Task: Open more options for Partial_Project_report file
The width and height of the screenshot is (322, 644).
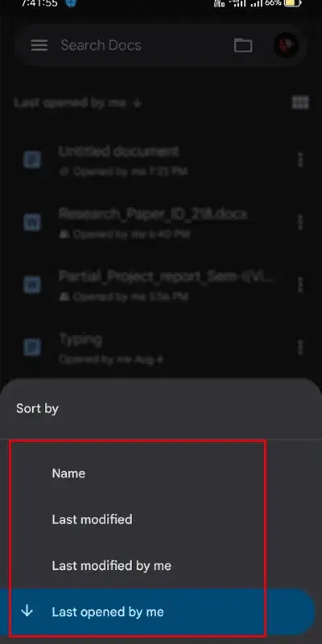Action: (300, 284)
